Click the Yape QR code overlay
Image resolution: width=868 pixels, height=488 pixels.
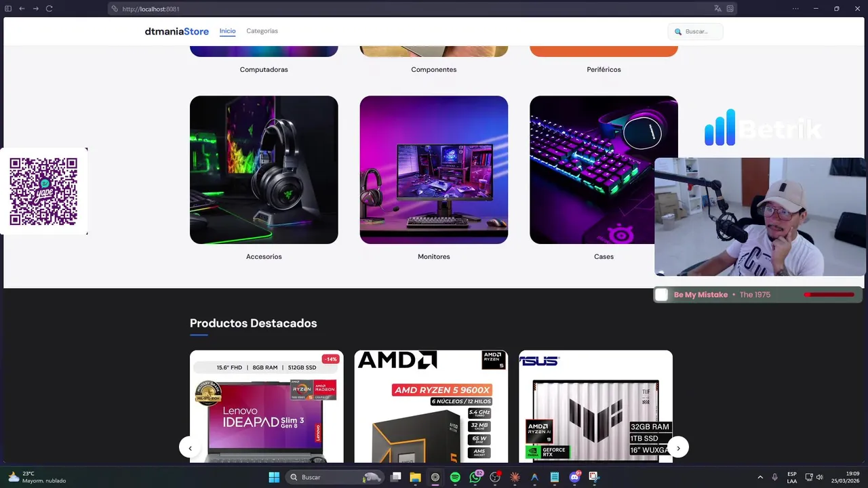coord(43,191)
